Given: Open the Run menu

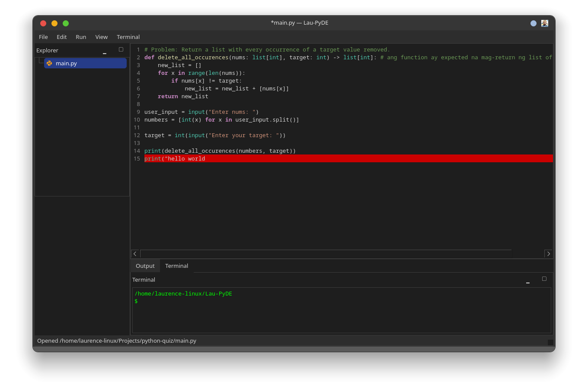Looking at the screenshot, I should point(81,37).
